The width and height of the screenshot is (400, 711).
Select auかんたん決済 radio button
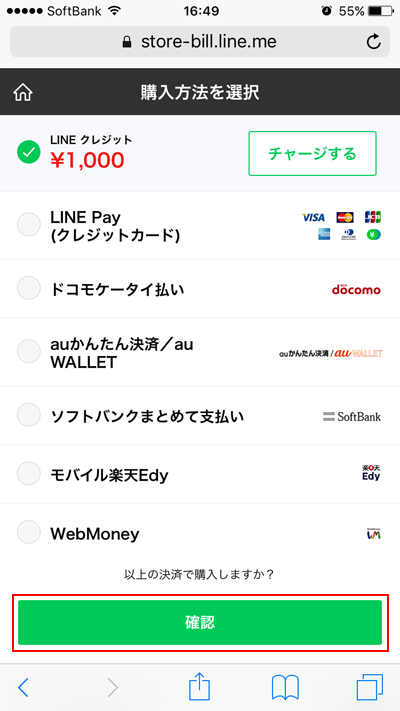[29, 351]
